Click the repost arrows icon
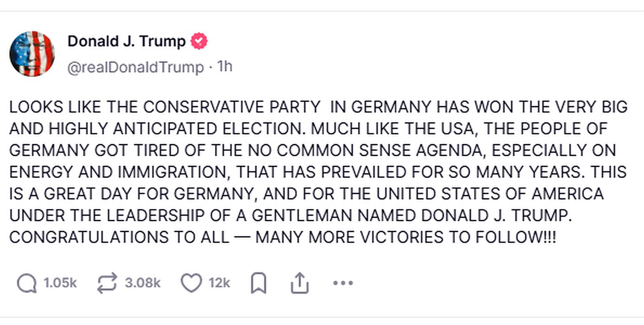The width and height of the screenshot is (644, 325). (x=107, y=283)
